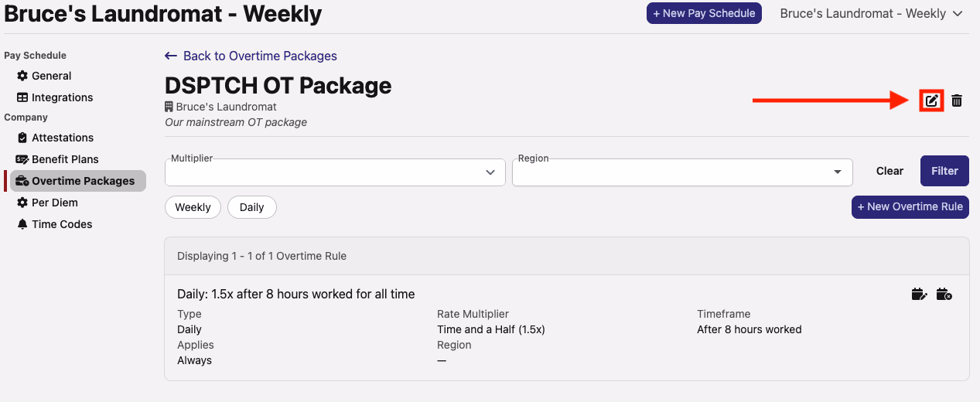Screen dimensions: 980x402
Task: Click the General gear icon in sidebar
Action: click(x=22, y=76)
